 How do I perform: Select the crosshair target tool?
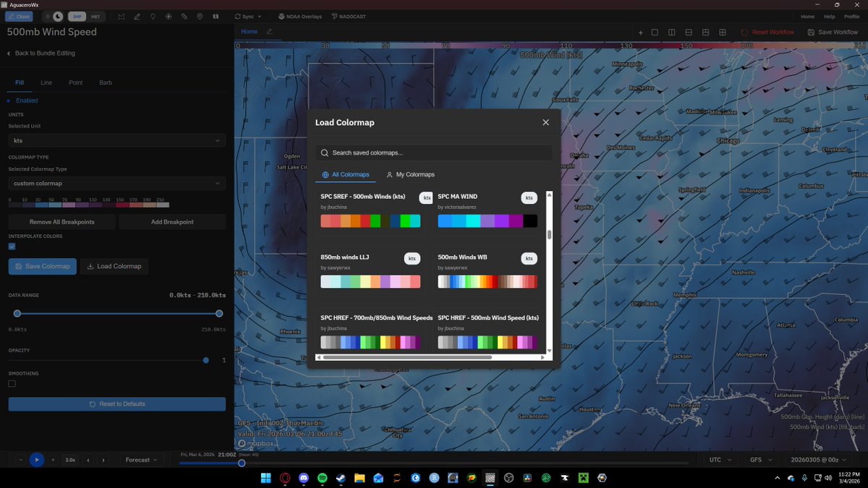169,16
